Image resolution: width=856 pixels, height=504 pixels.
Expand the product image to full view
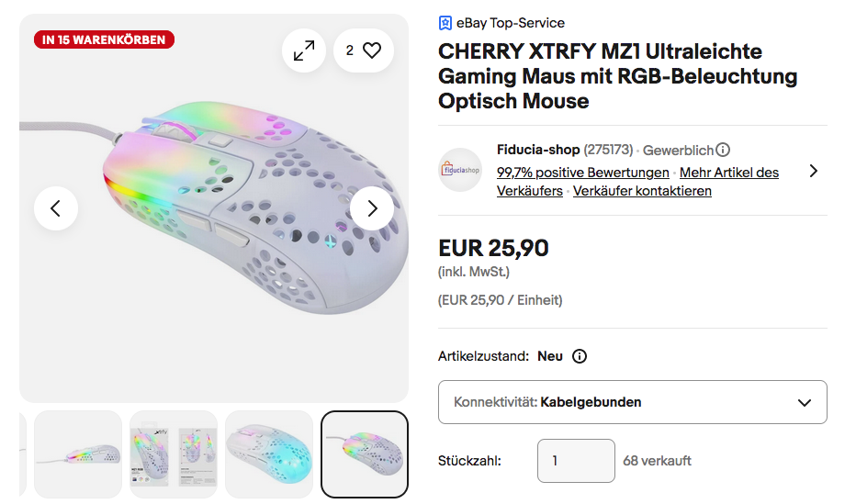303,51
